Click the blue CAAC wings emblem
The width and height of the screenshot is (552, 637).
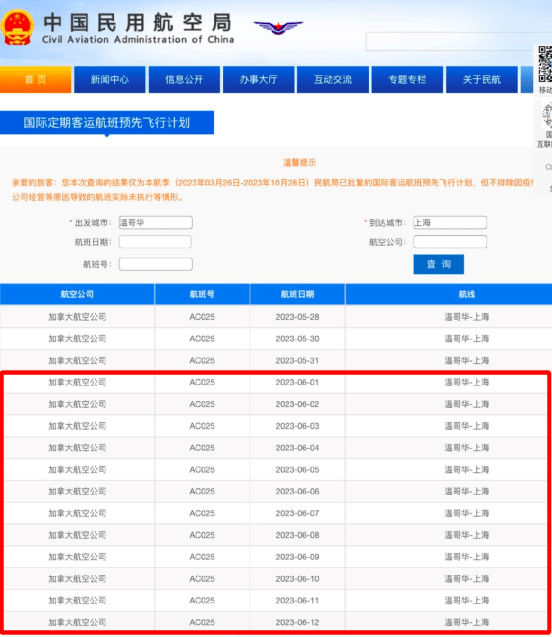pyautogui.click(x=278, y=28)
